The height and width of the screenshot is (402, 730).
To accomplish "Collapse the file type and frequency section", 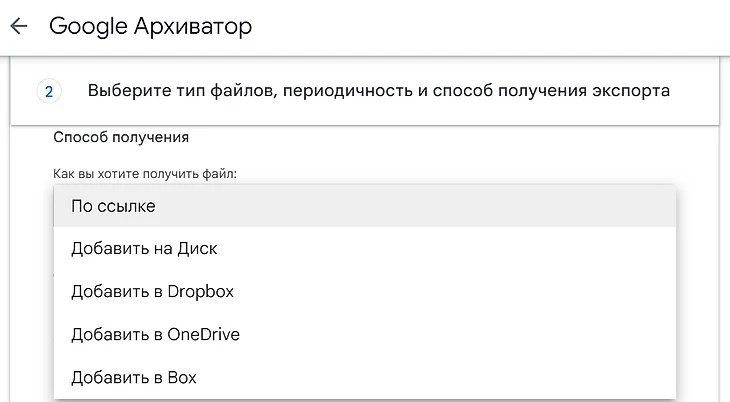I will [378, 92].
